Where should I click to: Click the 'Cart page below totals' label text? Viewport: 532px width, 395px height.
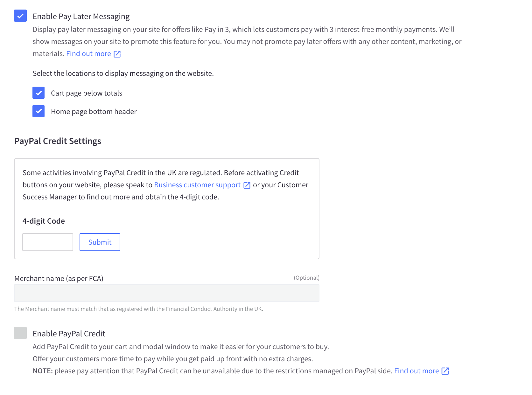tap(86, 93)
